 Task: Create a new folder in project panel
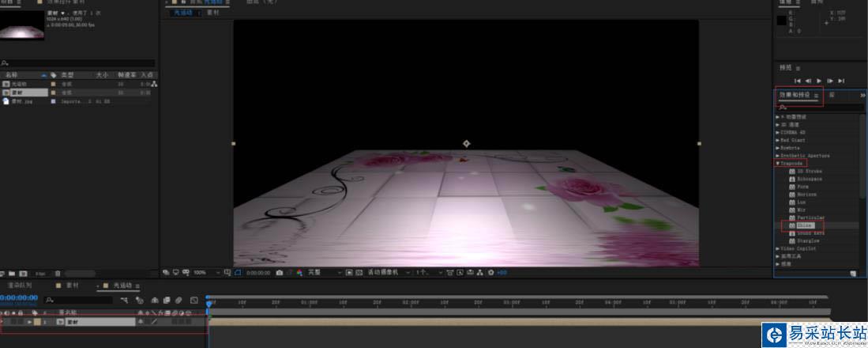[13, 273]
